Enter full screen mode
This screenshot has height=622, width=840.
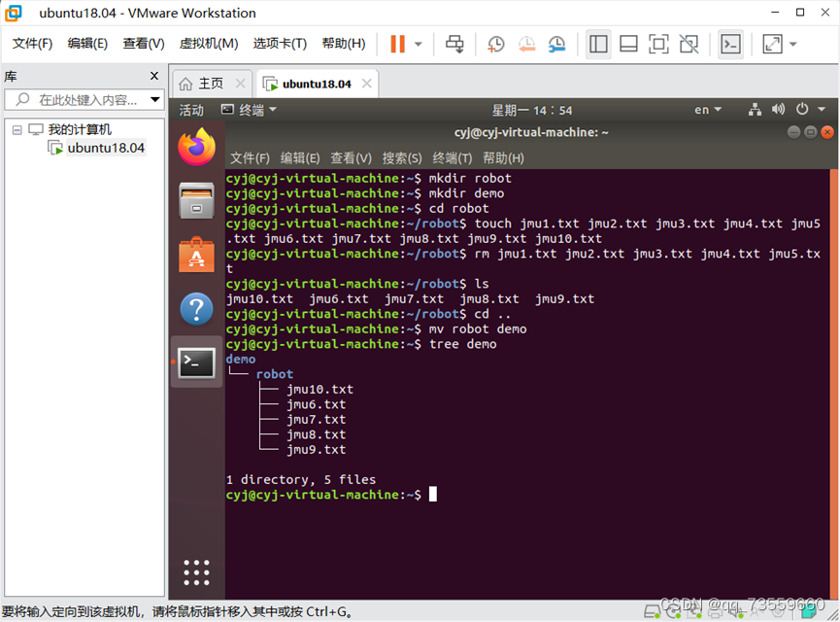click(661, 43)
